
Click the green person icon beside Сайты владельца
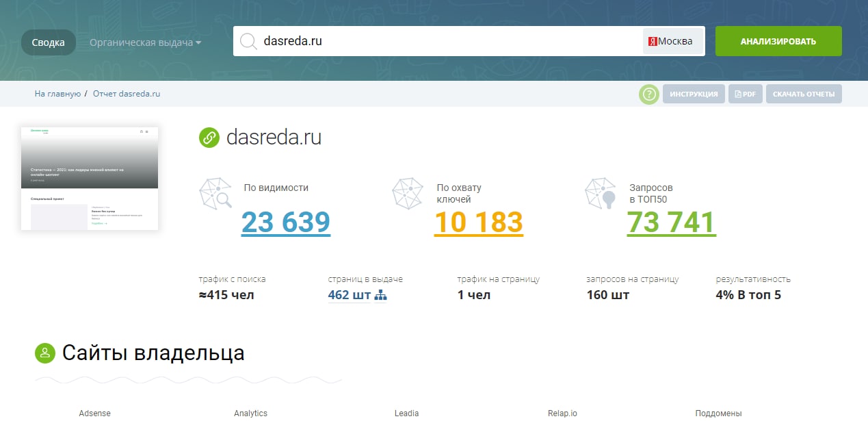tap(44, 353)
